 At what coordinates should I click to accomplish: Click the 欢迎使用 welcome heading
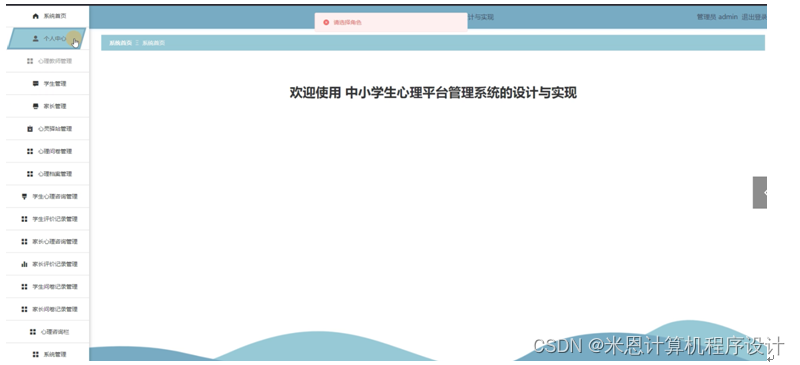coord(433,93)
